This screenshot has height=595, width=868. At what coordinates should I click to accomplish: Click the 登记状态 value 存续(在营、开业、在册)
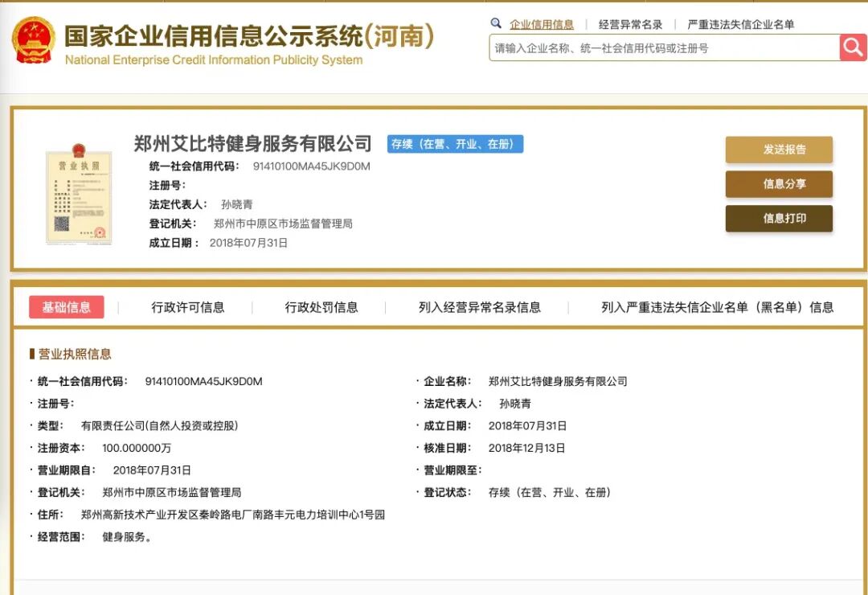pyautogui.click(x=549, y=492)
